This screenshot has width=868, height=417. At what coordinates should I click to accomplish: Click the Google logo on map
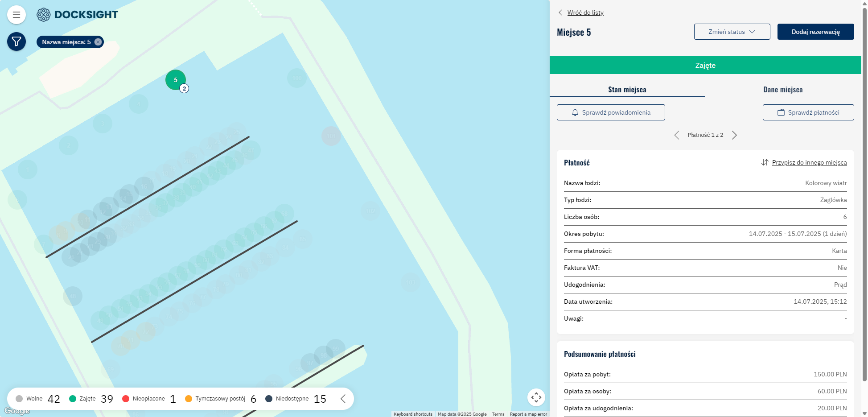tap(17, 411)
